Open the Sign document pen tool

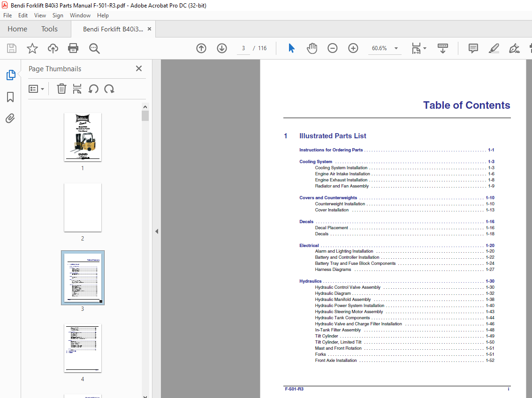(x=514, y=48)
